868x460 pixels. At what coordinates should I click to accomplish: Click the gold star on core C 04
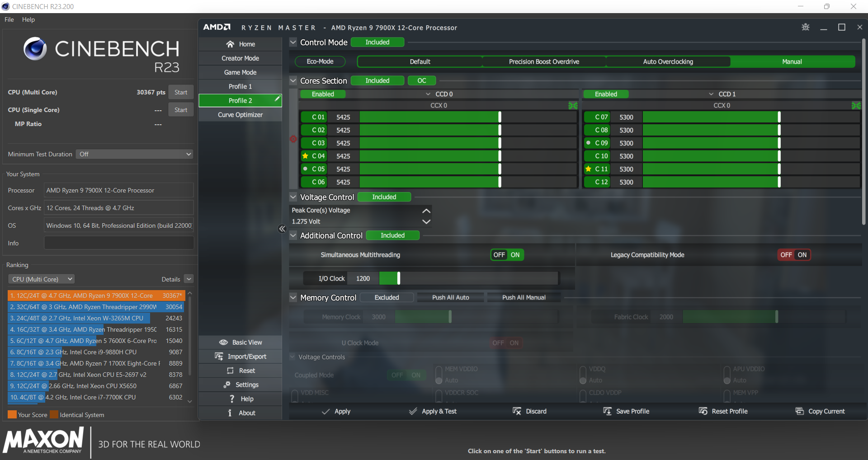[x=306, y=156]
